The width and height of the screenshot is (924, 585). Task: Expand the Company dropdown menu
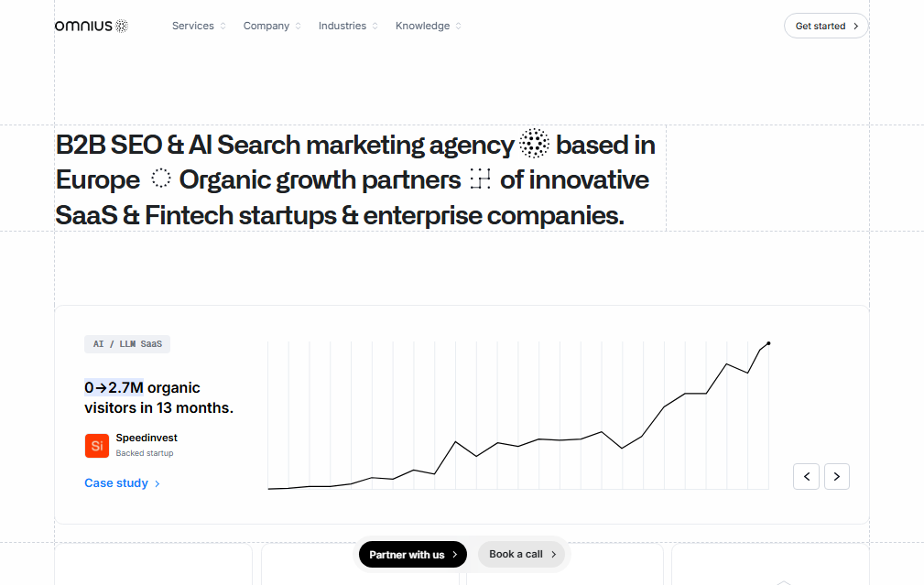point(272,26)
